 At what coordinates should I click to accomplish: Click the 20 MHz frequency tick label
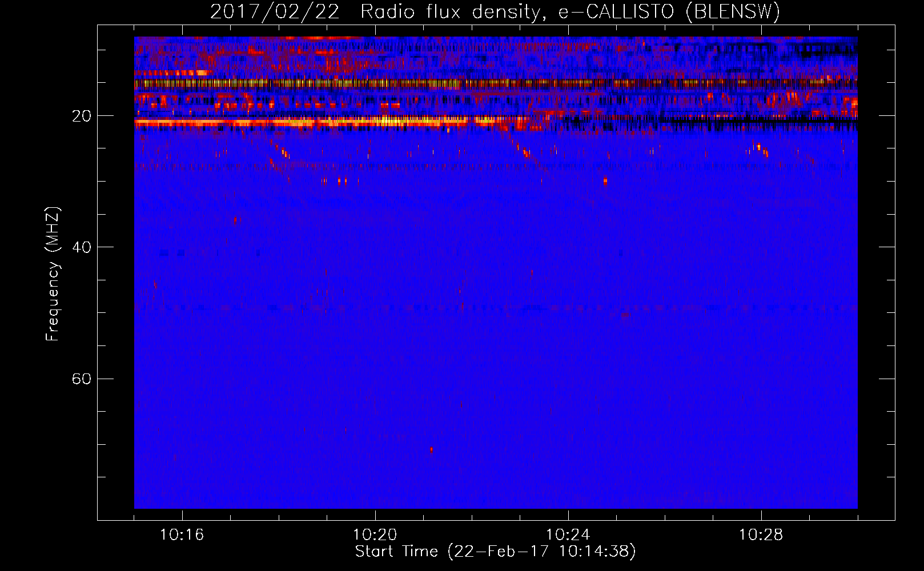tap(81, 116)
